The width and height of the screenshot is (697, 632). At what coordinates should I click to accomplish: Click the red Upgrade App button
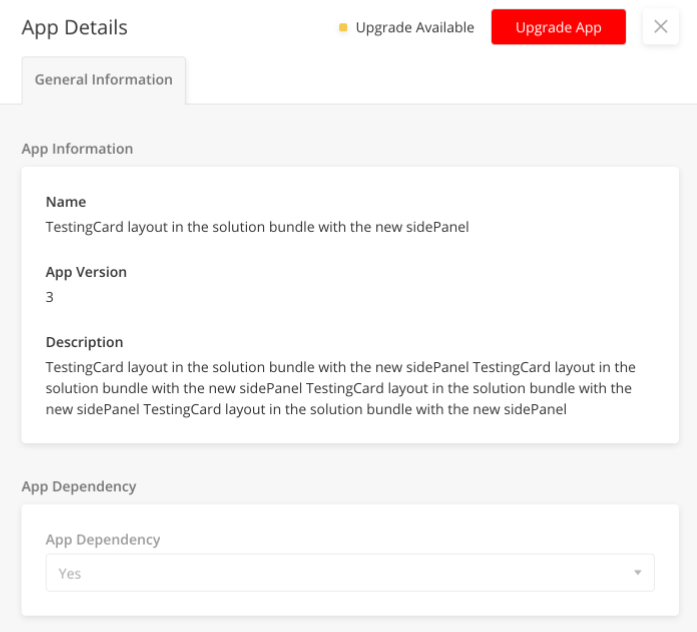558,27
